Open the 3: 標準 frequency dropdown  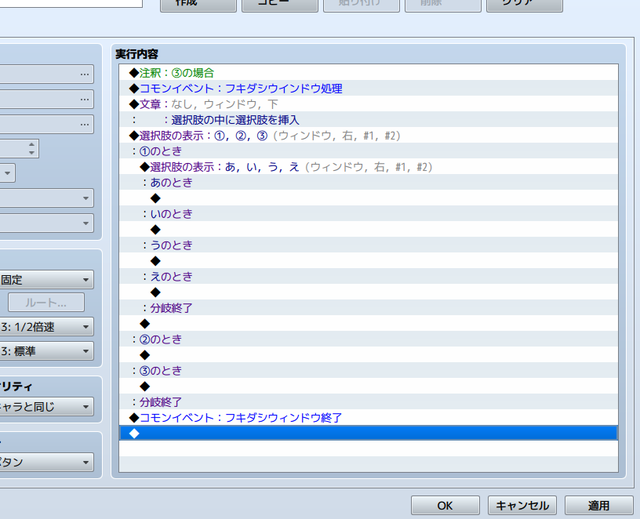(47, 351)
